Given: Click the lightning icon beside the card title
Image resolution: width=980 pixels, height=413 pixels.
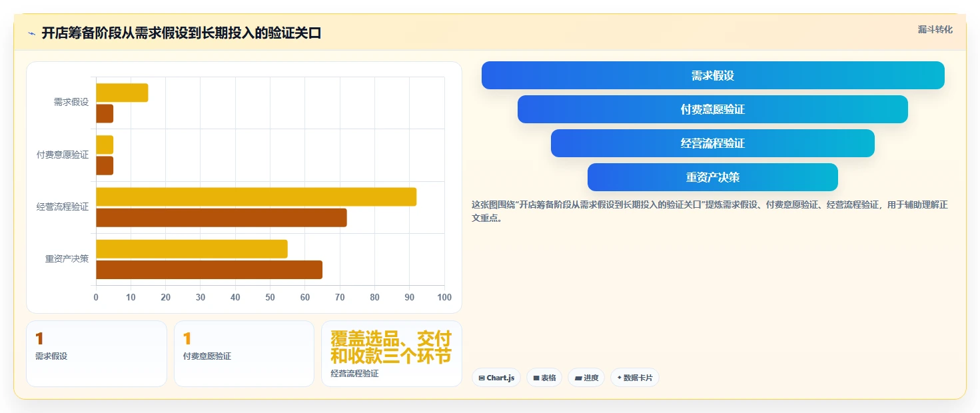Looking at the screenshot, I should point(32,33).
